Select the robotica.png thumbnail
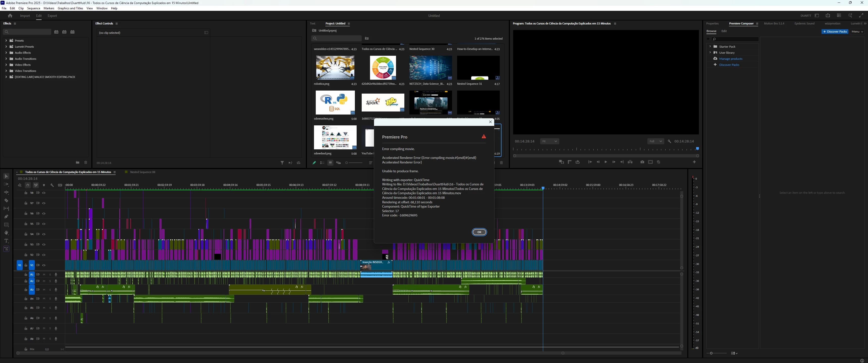This screenshot has height=363, width=868. click(x=335, y=68)
